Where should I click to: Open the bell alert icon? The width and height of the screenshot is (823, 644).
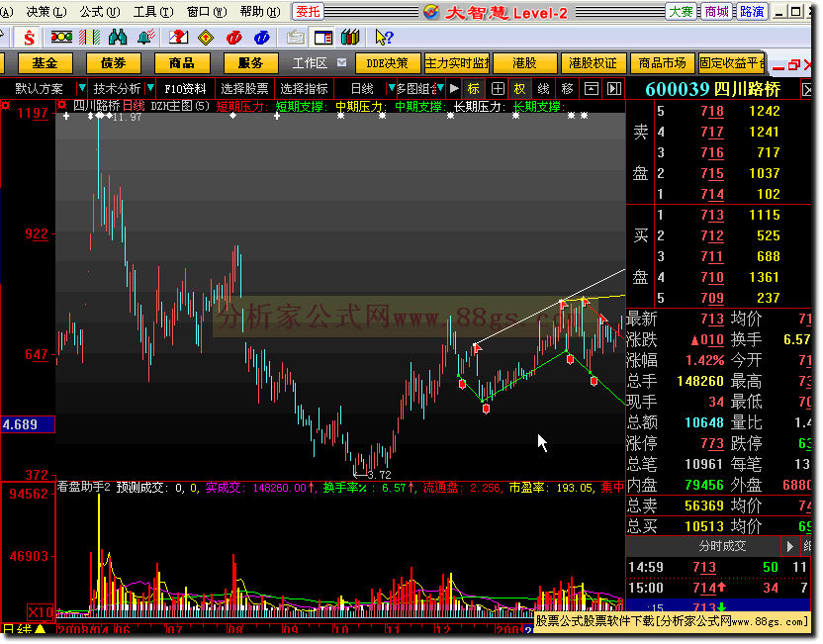click(x=145, y=37)
